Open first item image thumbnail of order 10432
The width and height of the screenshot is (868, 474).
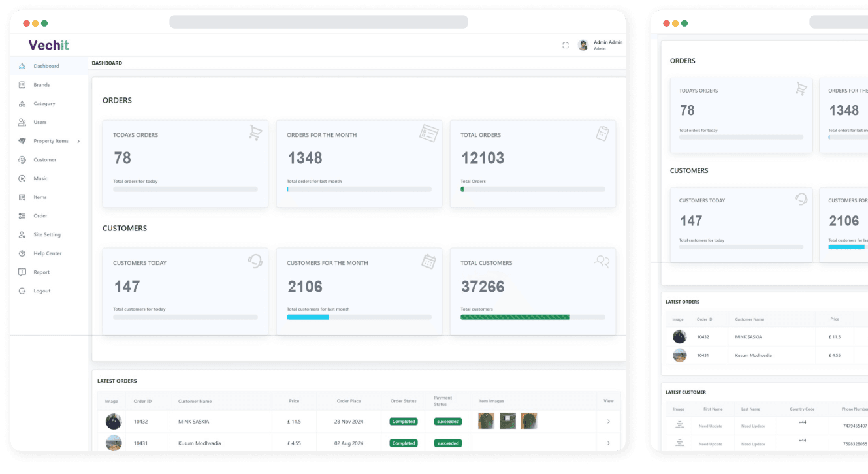pos(486,421)
